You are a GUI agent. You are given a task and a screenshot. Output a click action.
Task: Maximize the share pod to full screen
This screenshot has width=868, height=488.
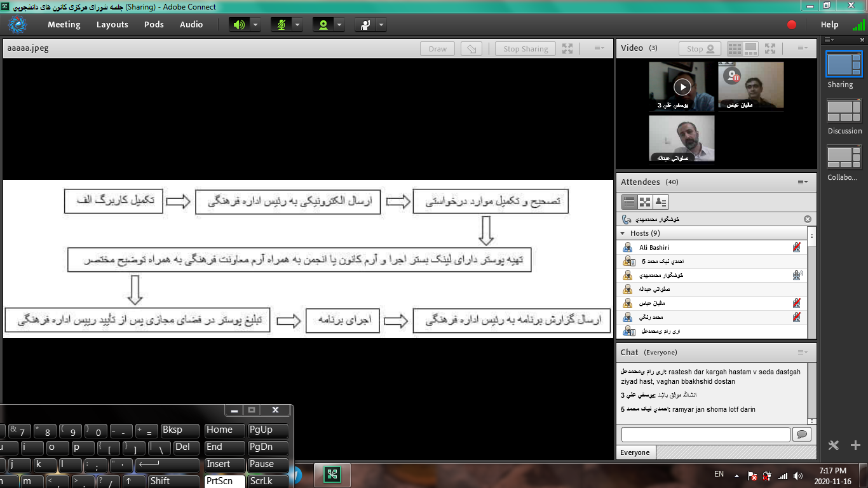567,49
